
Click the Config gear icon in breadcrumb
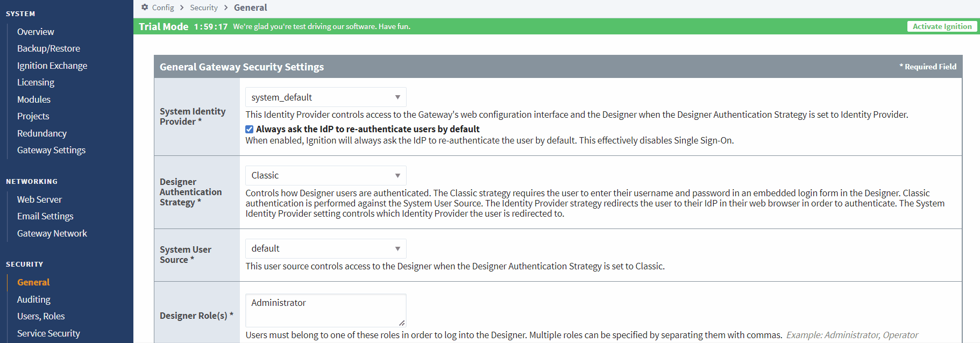[x=145, y=8]
